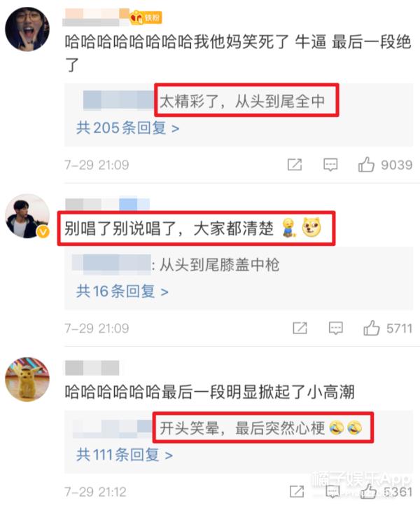Open the verified user's avatar
Image resolution: width=420 pixels, height=508 pixels.
pos(27,216)
